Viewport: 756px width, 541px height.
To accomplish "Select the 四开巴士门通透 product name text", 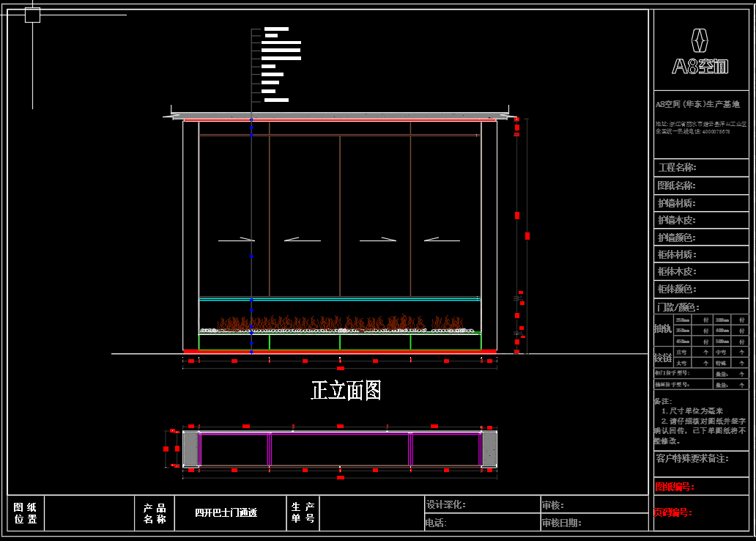I will click(x=226, y=513).
